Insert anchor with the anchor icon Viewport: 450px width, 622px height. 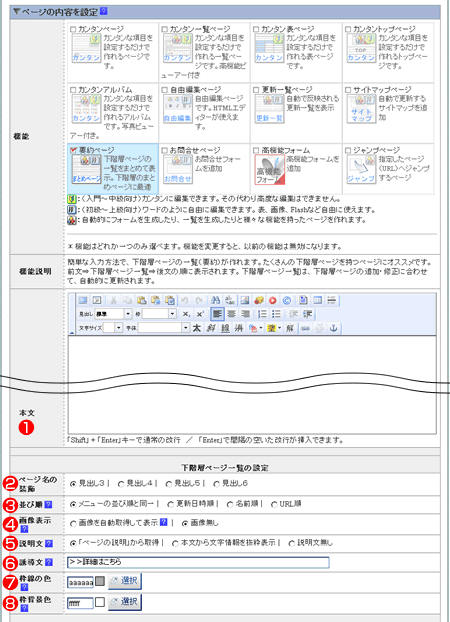[334, 328]
